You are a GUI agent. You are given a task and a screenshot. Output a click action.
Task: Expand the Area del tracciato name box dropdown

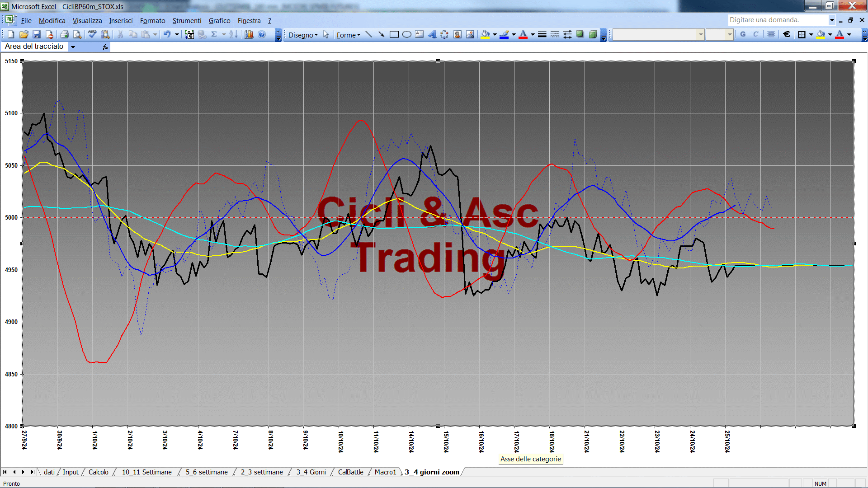[x=73, y=47]
